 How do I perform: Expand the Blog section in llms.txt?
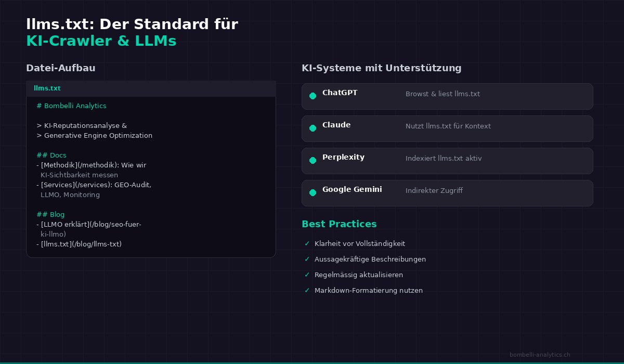[x=50, y=214]
